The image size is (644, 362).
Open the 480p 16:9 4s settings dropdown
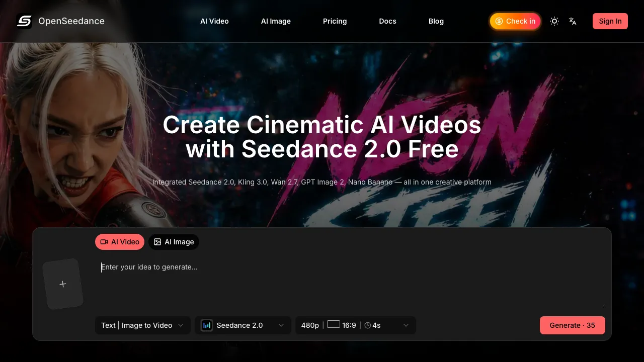point(356,325)
